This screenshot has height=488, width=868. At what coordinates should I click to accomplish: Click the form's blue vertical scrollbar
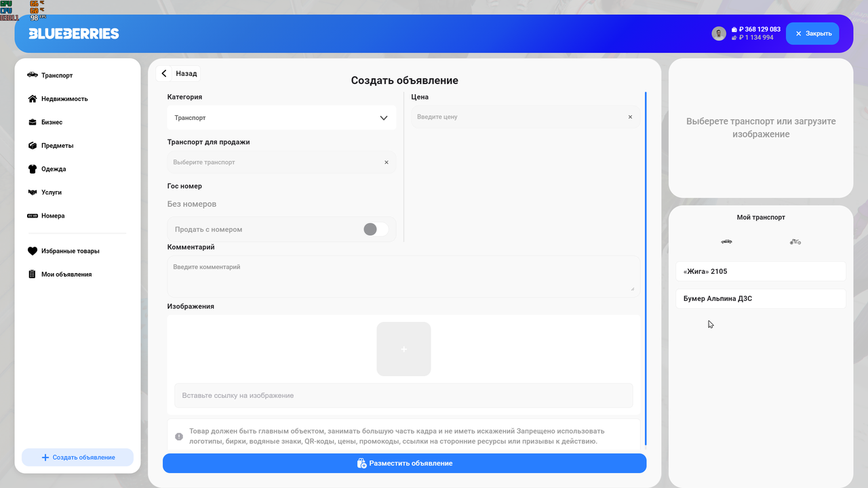point(646,268)
